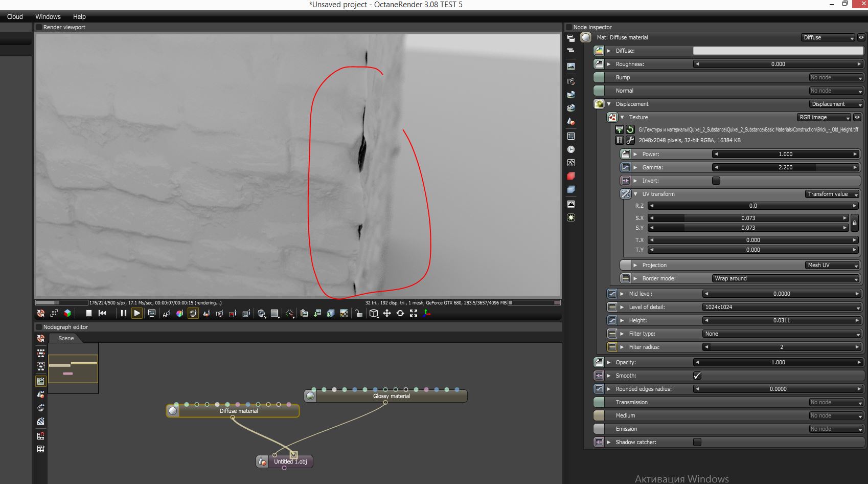Select the rotate gizmo tool
868x484 pixels.
400,314
